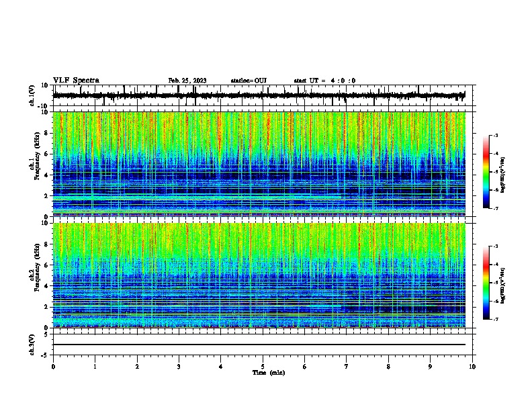532x411 pixels.
Task: Click inside the ch.2 spectrogram panel
Action: point(259,275)
